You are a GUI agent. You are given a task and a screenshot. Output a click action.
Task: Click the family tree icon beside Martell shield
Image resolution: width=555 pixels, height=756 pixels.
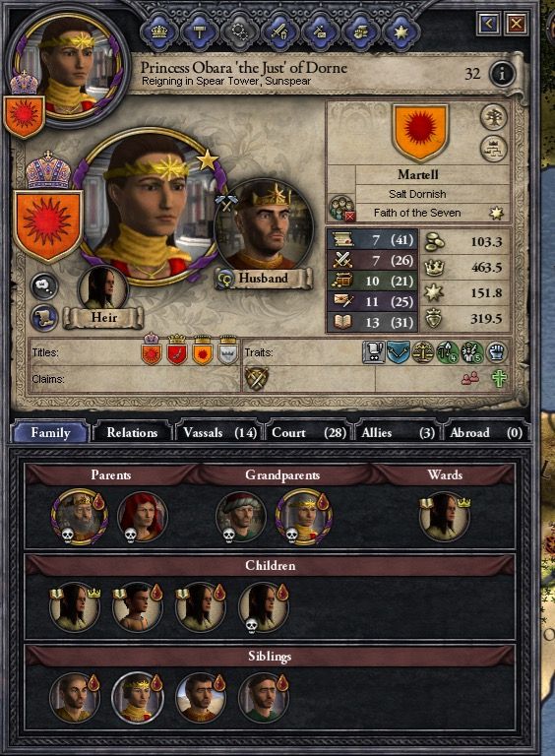[494, 117]
